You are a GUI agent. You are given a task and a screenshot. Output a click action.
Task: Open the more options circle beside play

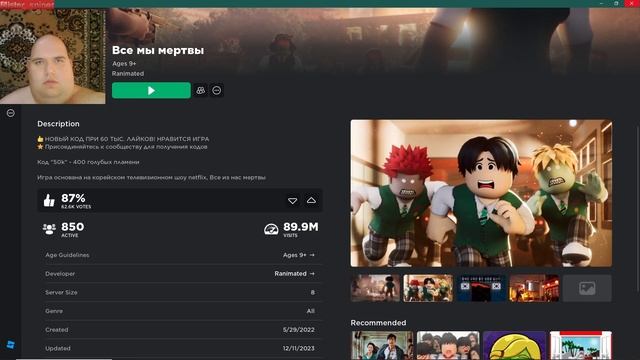[217, 90]
